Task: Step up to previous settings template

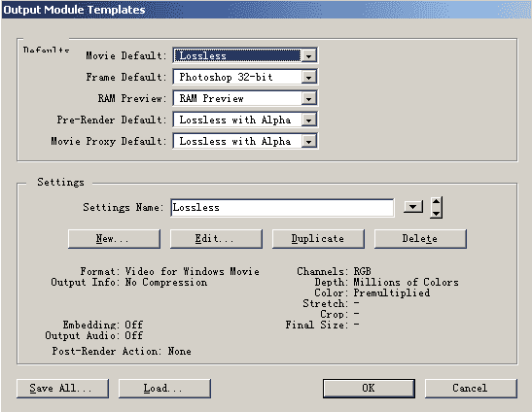Action: (437, 202)
